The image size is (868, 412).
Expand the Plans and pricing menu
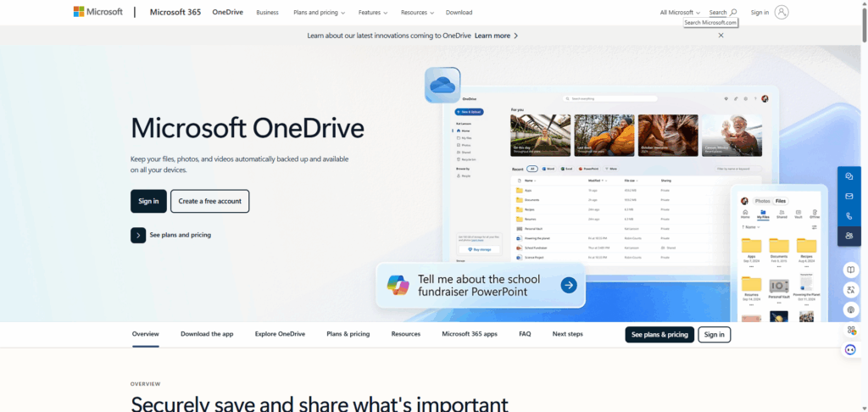pyautogui.click(x=320, y=12)
